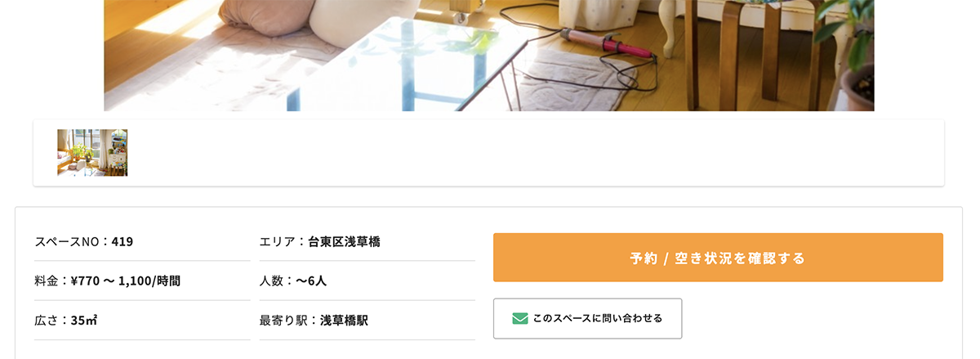Click the space number 419

pos(122,241)
